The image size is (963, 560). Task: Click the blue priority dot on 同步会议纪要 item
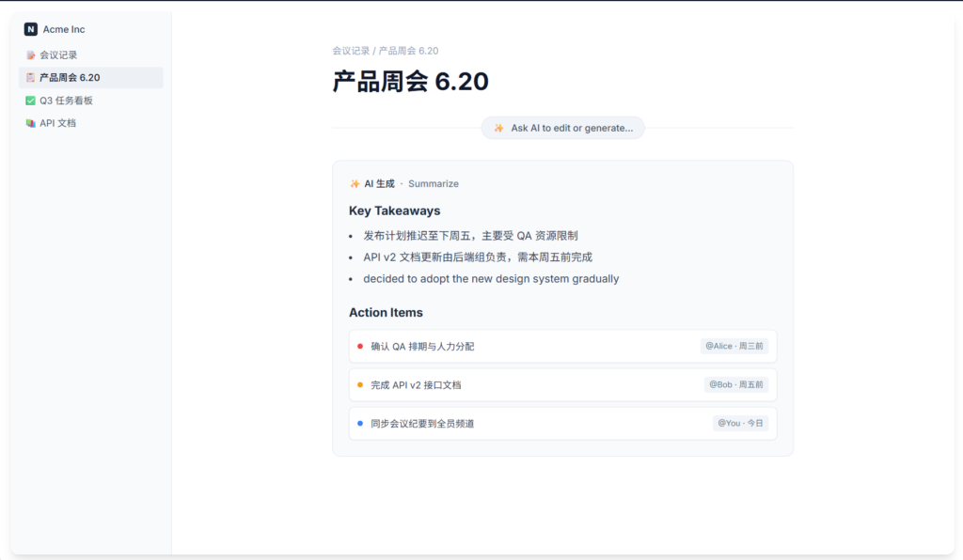360,423
